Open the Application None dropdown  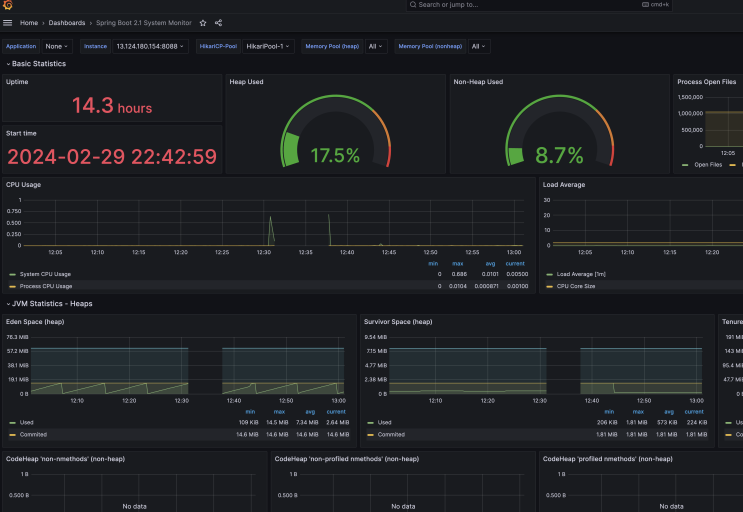tap(57, 46)
